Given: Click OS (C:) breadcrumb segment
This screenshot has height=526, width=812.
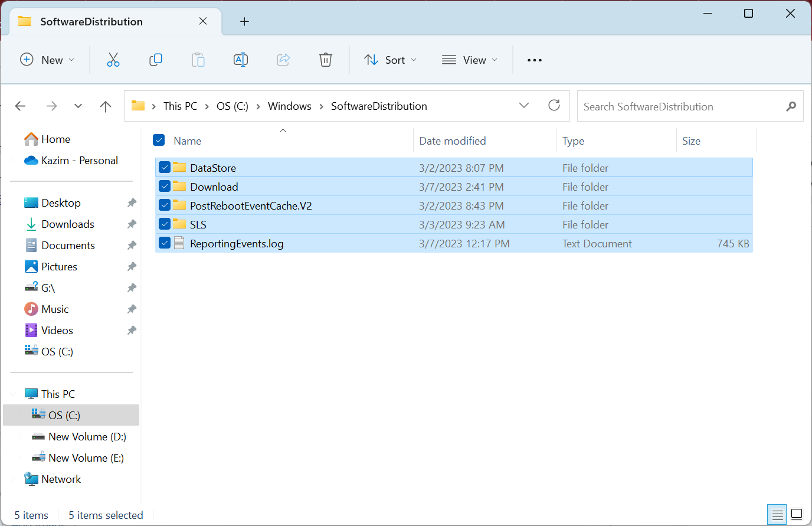Looking at the screenshot, I should [233, 106].
